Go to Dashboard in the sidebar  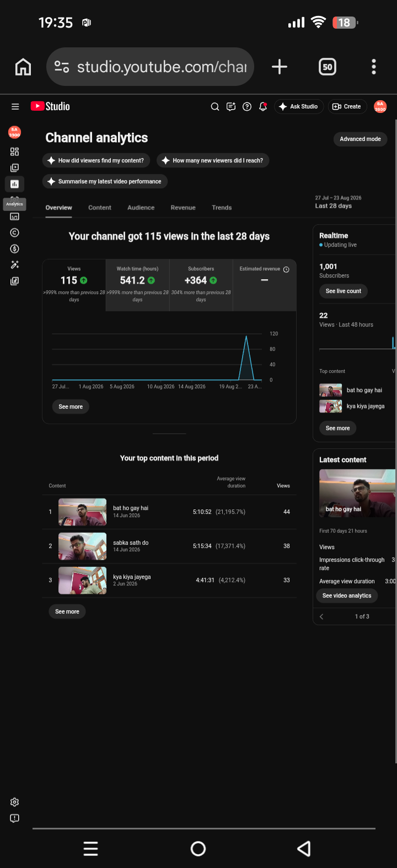click(x=14, y=152)
